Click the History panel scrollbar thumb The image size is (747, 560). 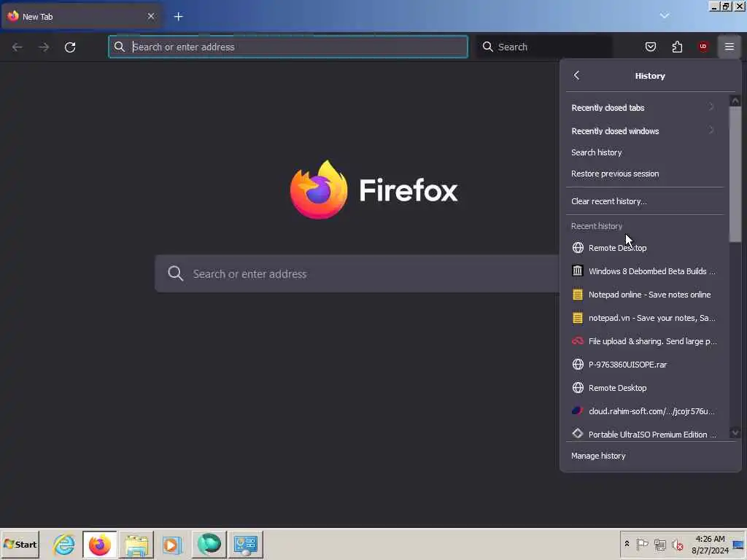click(735, 174)
